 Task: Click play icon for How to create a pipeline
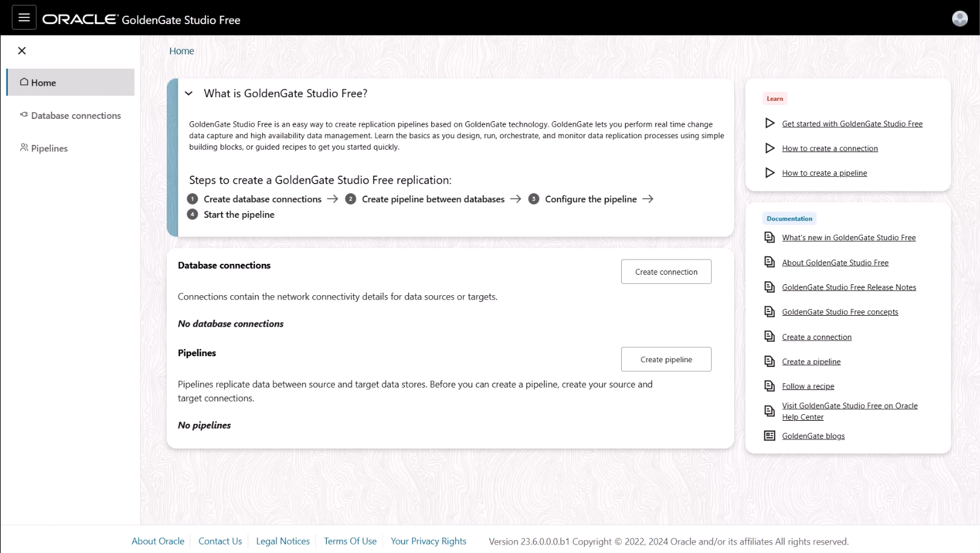coord(770,173)
